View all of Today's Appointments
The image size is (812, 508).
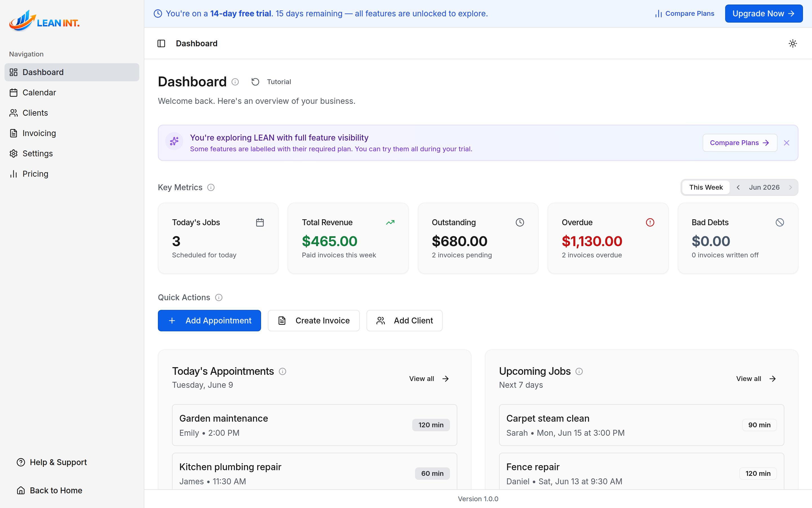[x=429, y=379]
